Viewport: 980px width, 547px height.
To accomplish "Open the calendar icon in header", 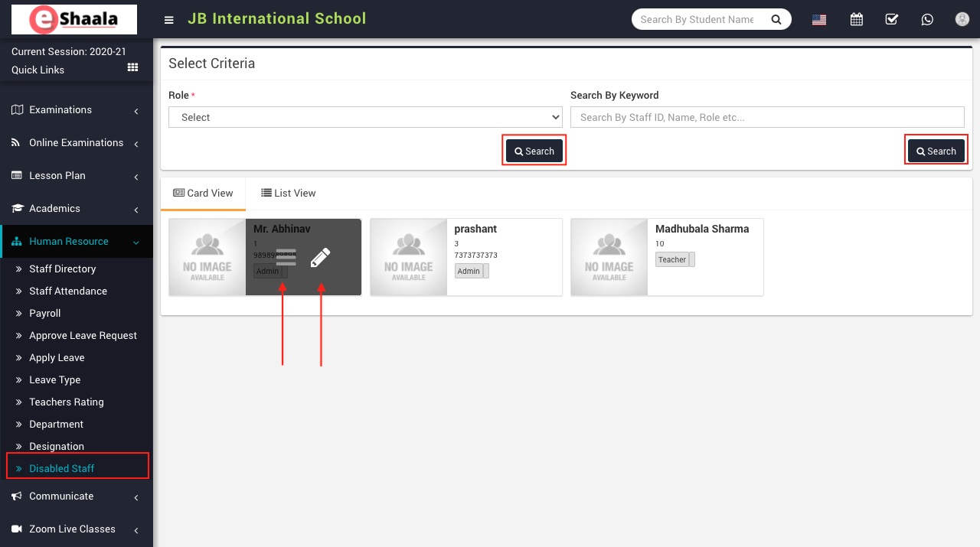I will click(857, 20).
